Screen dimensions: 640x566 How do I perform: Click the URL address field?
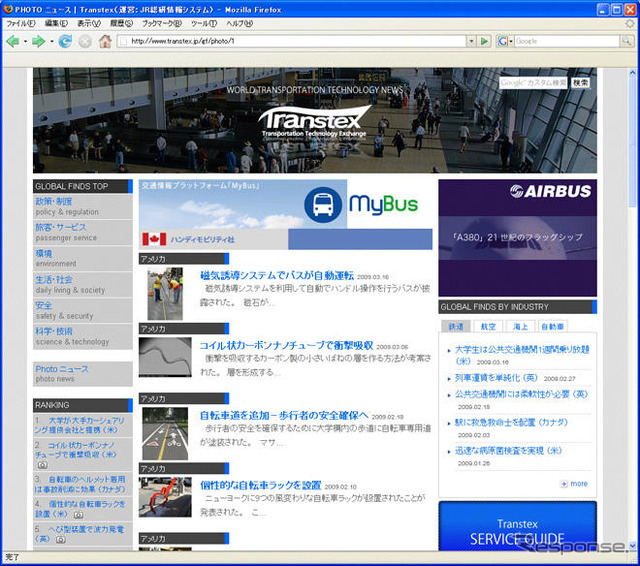coord(293,41)
